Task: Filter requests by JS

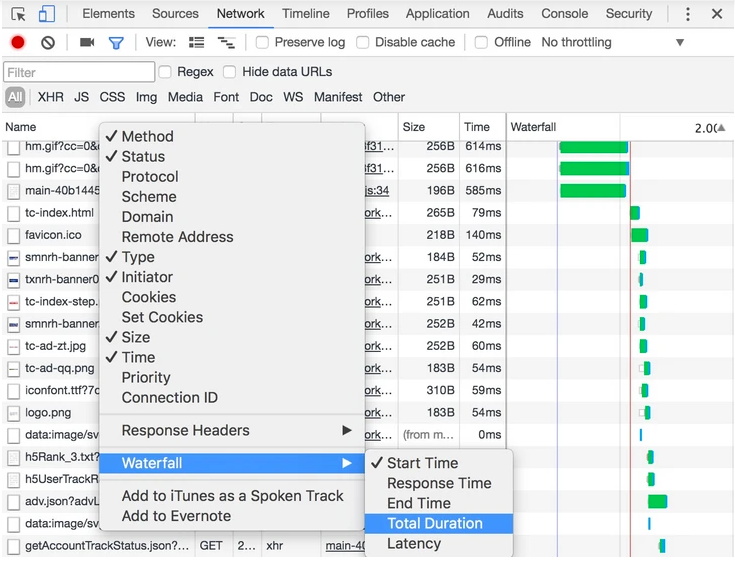Action: [81, 97]
